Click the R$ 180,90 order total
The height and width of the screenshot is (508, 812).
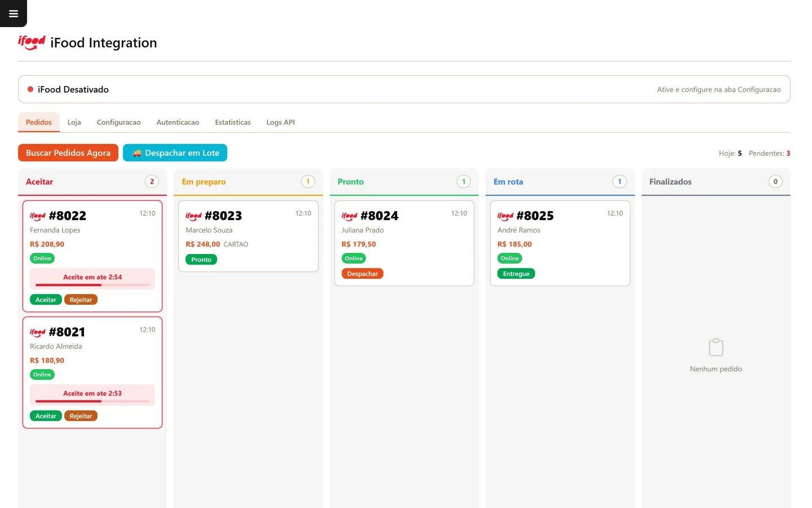47,361
